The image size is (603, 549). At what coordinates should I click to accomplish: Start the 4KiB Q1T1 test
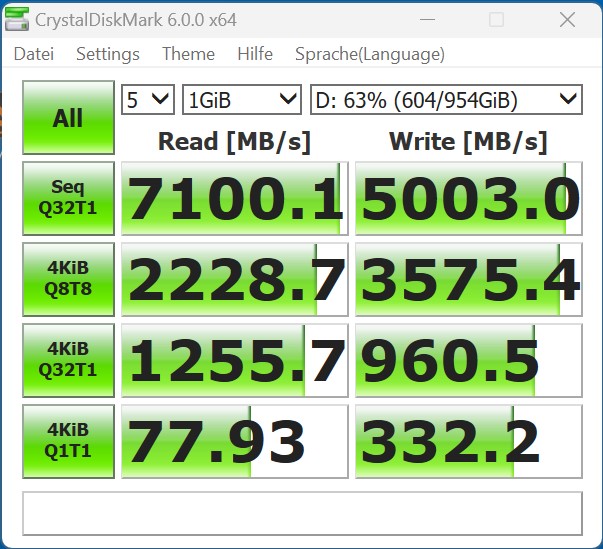click(68, 441)
